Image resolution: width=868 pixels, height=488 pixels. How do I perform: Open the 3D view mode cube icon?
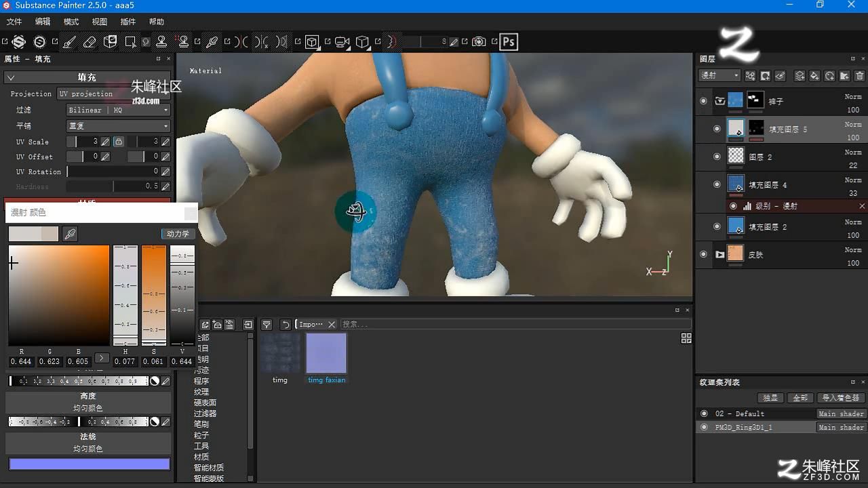[312, 42]
